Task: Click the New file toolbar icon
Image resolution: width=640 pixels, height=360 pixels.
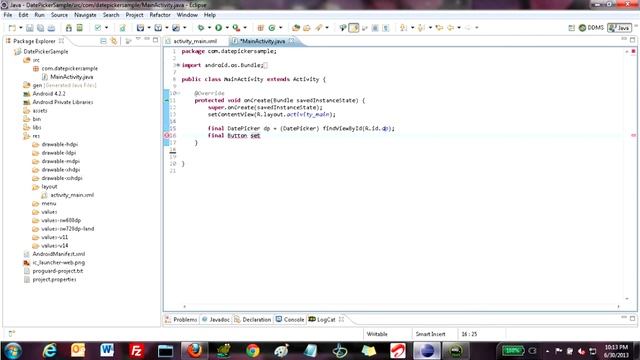Action: coord(12,28)
